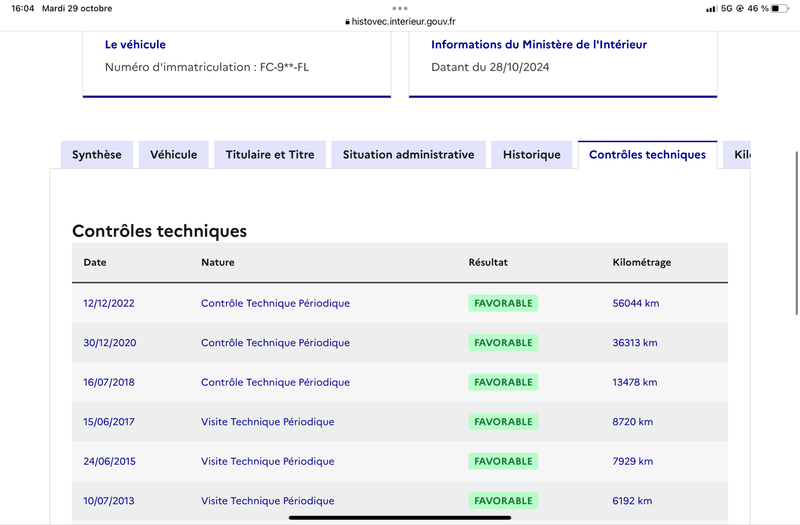Click the Résultat column header
This screenshot has height=525, width=800.
click(x=488, y=262)
